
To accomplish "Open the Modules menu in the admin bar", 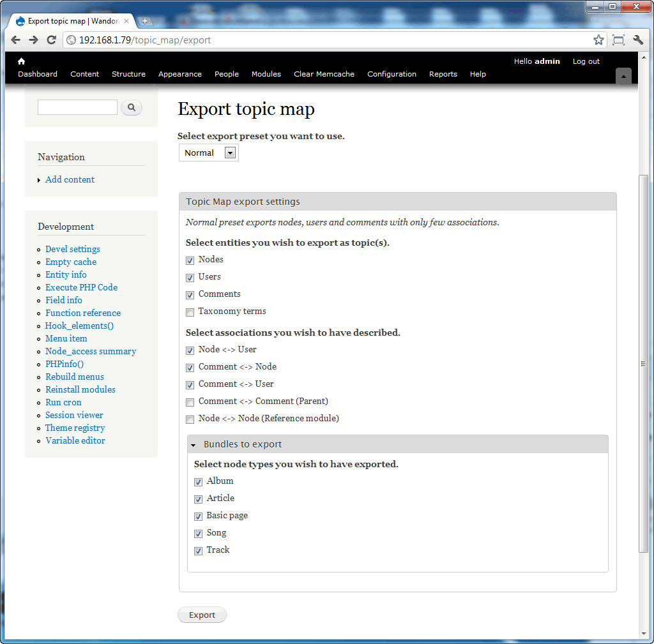I will click(266, 74).
